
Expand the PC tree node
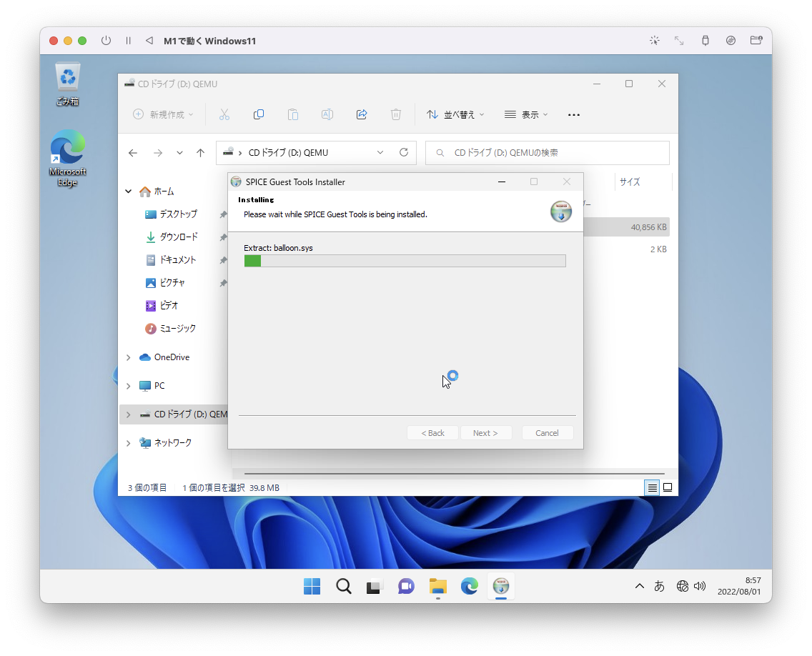pyautogui.click(x=129, y=386)
